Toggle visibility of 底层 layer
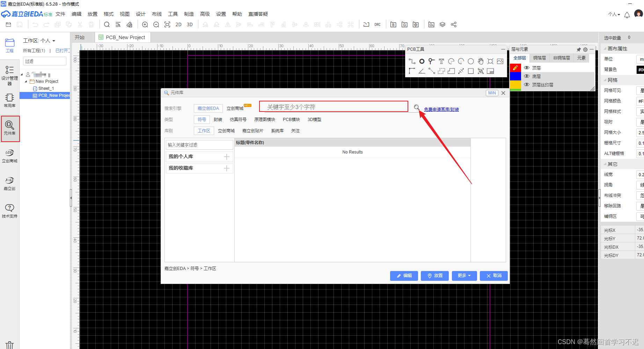This screenshot has width=644, height=349. click(527, 76)
